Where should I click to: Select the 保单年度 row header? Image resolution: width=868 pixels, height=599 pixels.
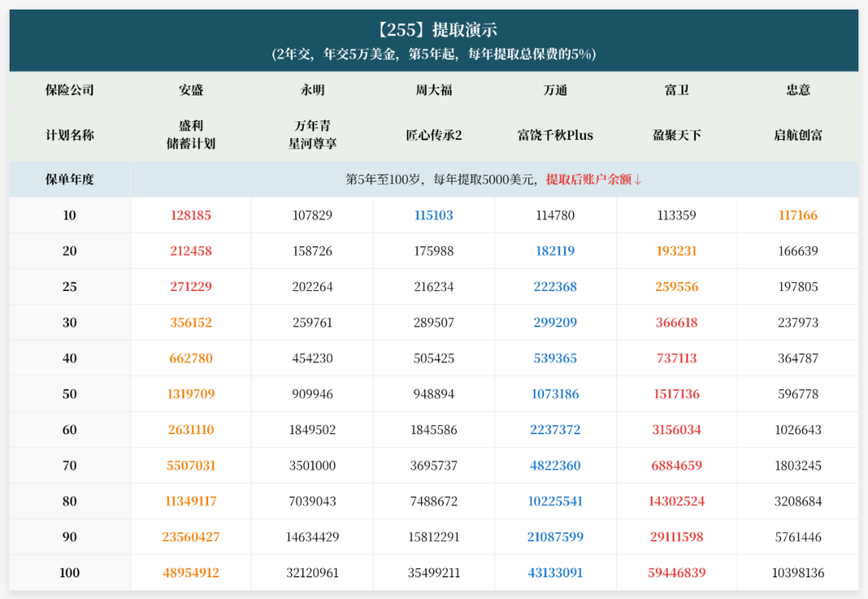(70, 179)
